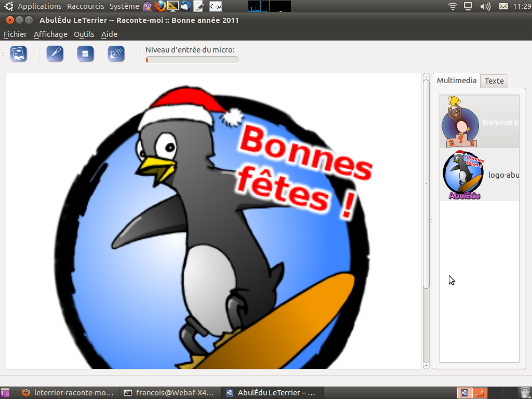
Task: Click the show desktop button in bottom panel
Action: coord(5,393)
